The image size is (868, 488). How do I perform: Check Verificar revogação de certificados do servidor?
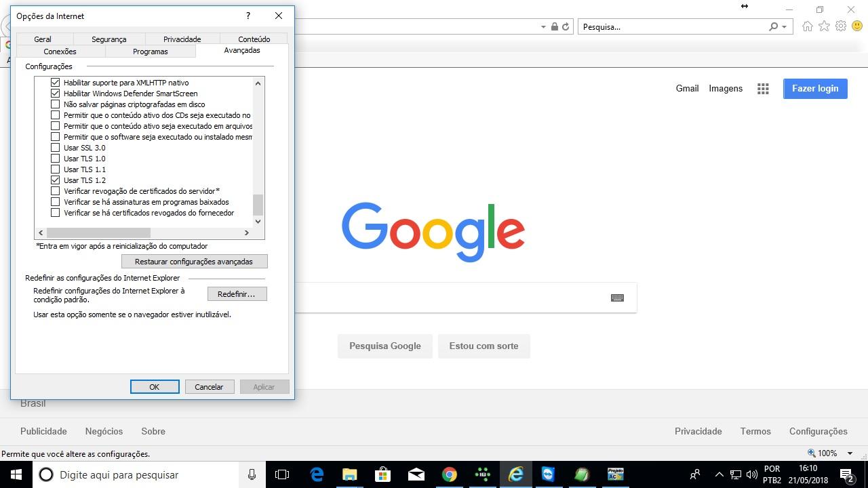(x=56, y=191)
